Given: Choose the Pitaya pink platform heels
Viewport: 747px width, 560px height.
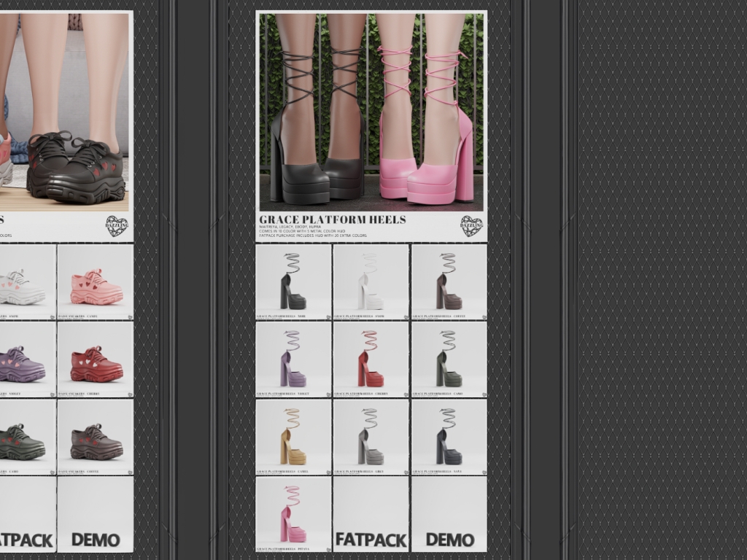Looking at the screenshot, I should tap(293, 514).
